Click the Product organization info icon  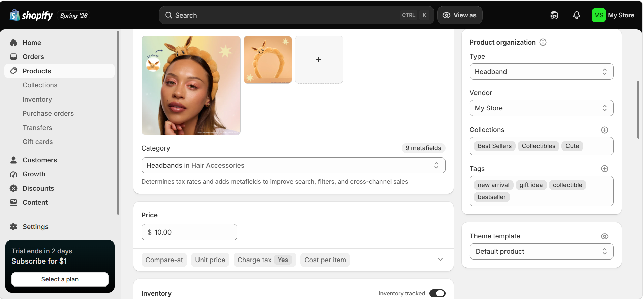point(543,42)
